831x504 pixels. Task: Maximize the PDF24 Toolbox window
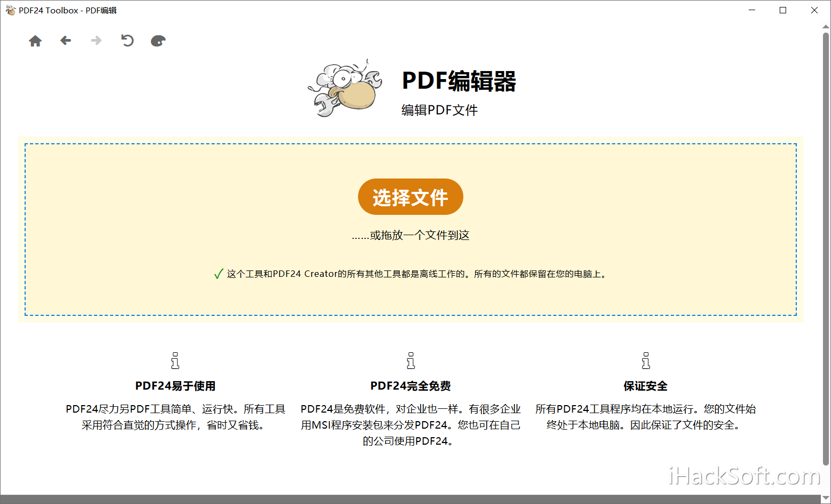(x=783, y=10)
